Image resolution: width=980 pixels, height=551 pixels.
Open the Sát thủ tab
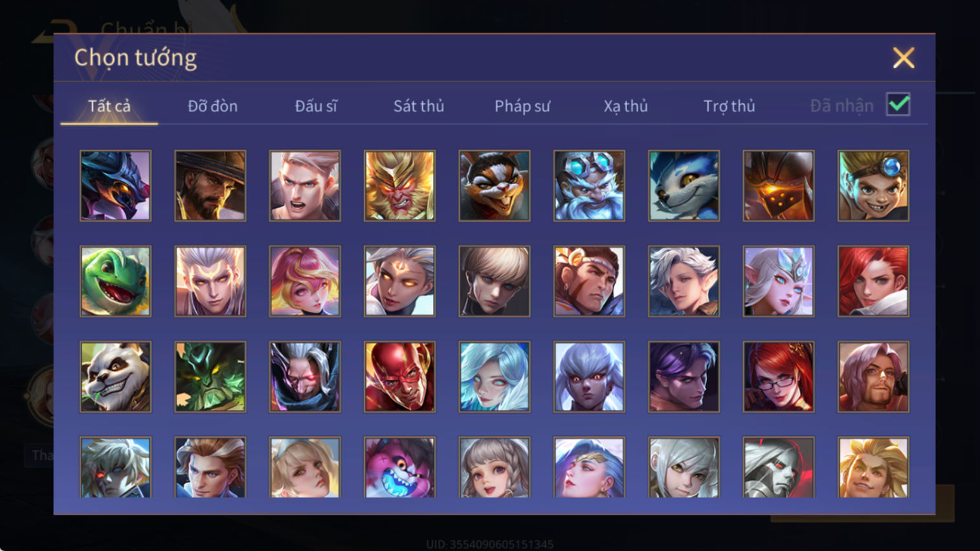tap(419, 106)
